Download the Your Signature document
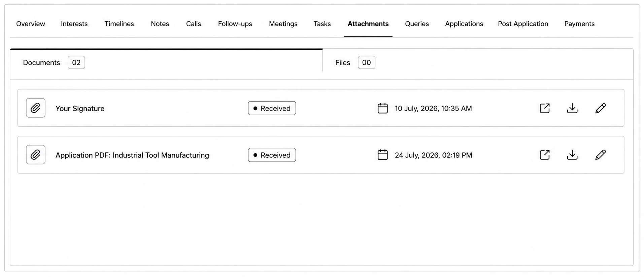Viewport: 644px width, 277px height. 572,108
